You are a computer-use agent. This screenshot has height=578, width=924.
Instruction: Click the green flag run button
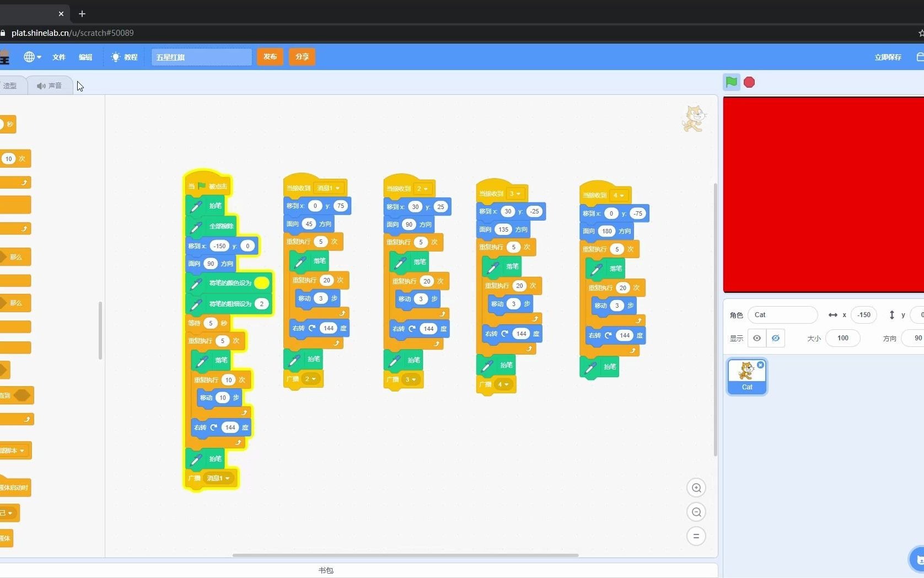pyautogui.click(x=731, y=82)
